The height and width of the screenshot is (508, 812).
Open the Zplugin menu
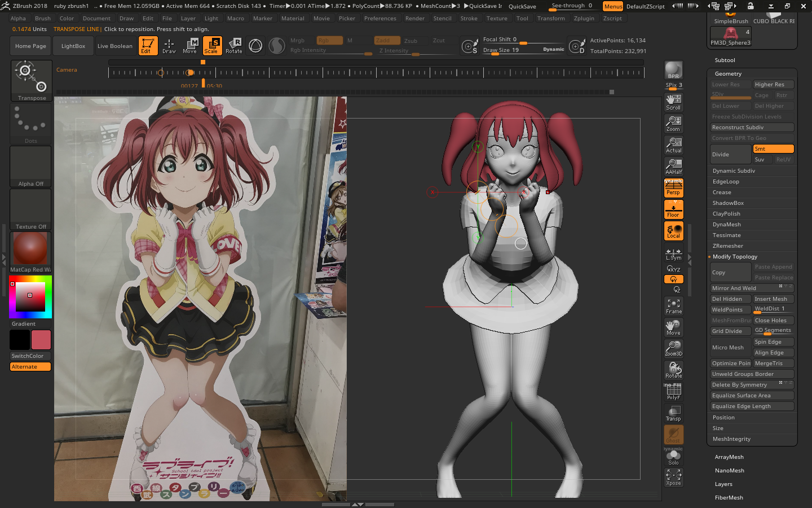tap(584, 19)
